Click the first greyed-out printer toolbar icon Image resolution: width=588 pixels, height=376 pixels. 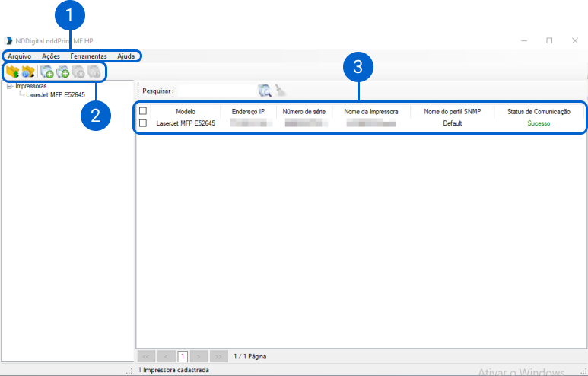(78, 72)
